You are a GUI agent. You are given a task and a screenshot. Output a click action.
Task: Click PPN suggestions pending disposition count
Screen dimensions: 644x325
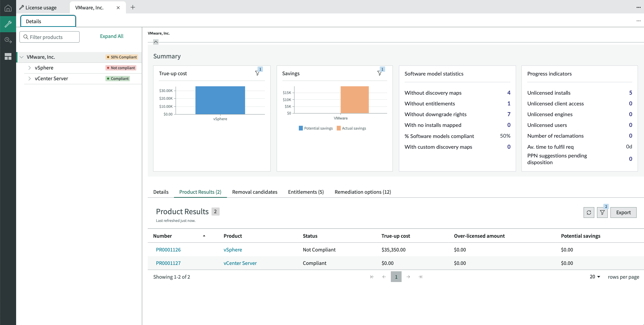tap(631, 159)
